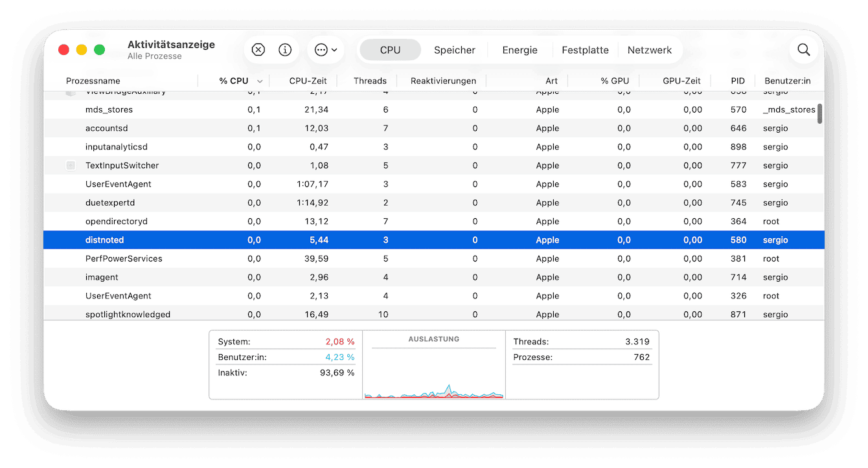Toggle sort order arrow on % CPU column
868x468 pixels.
(x=260, y=82)
